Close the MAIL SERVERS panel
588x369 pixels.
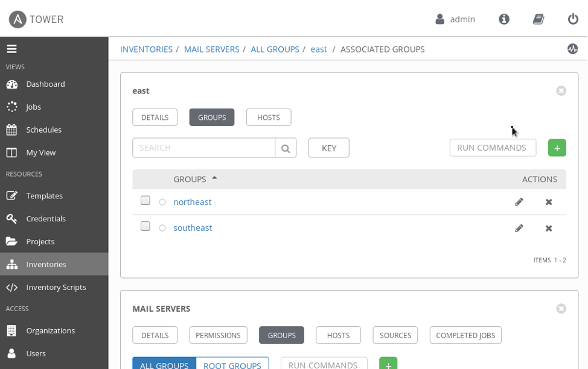(561, 309)
